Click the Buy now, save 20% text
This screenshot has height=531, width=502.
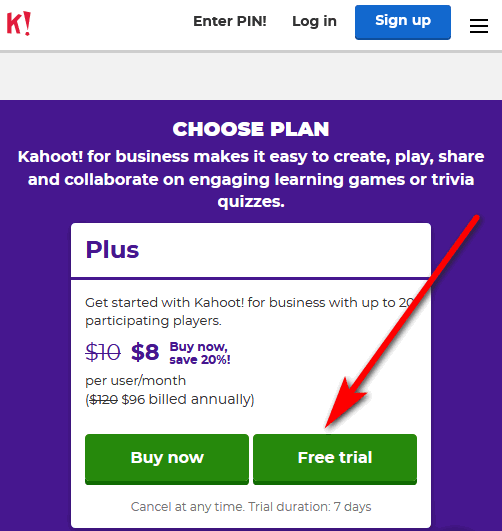click(200, 353)
